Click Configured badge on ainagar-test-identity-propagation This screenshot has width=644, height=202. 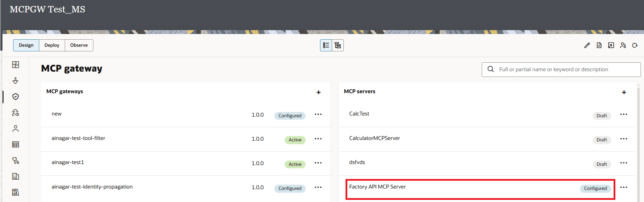[x=290, y=189]
